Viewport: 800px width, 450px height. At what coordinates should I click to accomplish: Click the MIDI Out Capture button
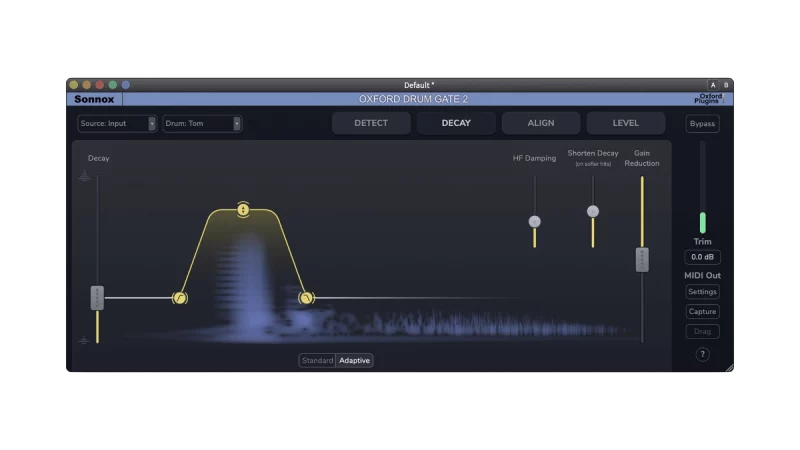(x=703, y=312)
